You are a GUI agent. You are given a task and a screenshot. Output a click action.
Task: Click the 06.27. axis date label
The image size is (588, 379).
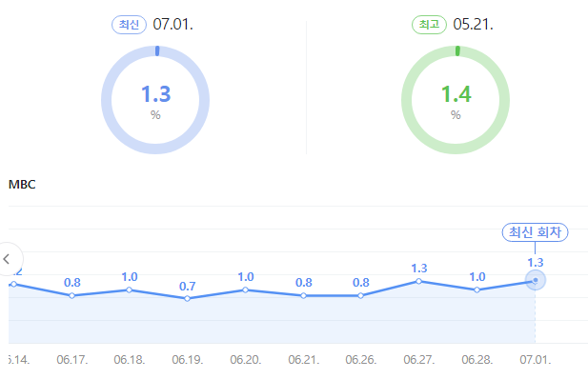[419, 360]
